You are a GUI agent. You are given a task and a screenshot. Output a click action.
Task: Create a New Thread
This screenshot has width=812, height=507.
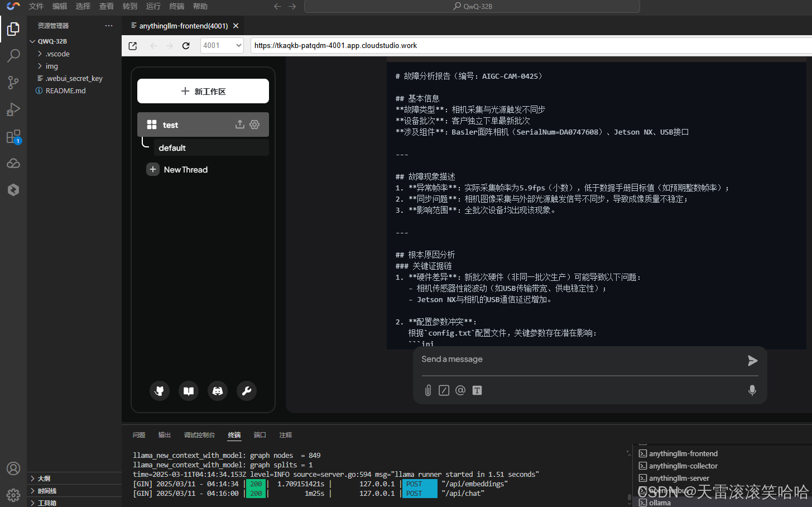(x=177, y=169)
